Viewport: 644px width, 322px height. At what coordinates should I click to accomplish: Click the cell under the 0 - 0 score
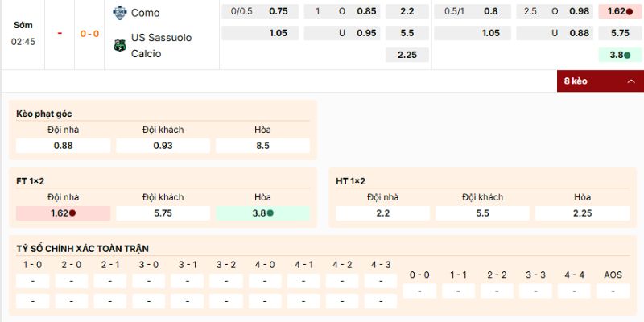419,291
